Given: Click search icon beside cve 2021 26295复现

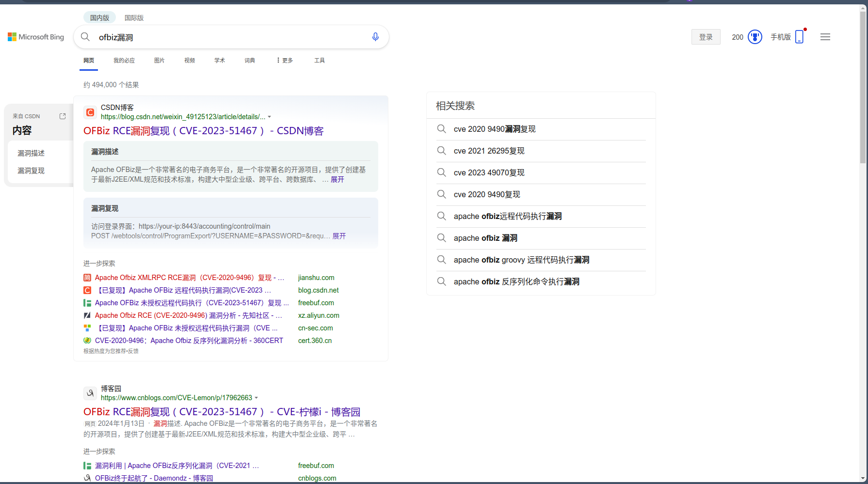Looking at the screenshot, I should point(441,151).
